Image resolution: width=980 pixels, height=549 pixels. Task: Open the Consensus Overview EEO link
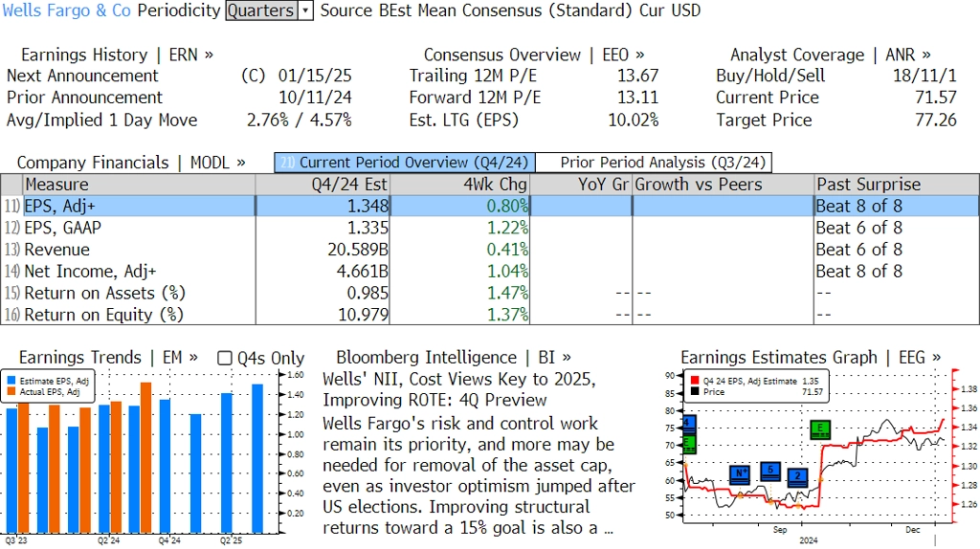534,55
